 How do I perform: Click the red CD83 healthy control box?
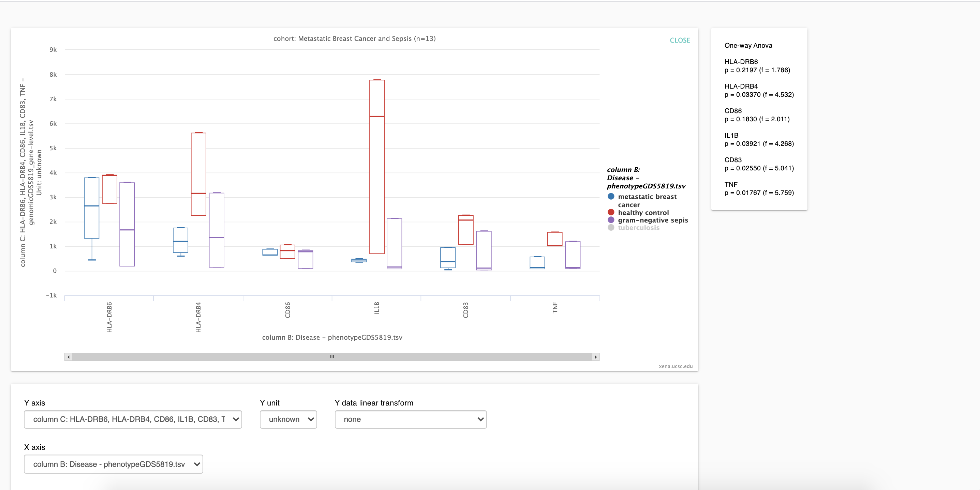(x=466, y=230)
